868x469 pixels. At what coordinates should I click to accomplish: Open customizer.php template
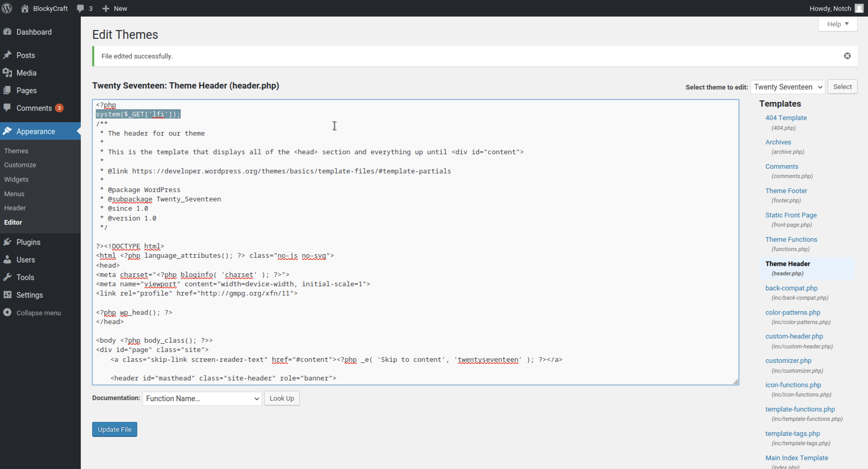788,361
